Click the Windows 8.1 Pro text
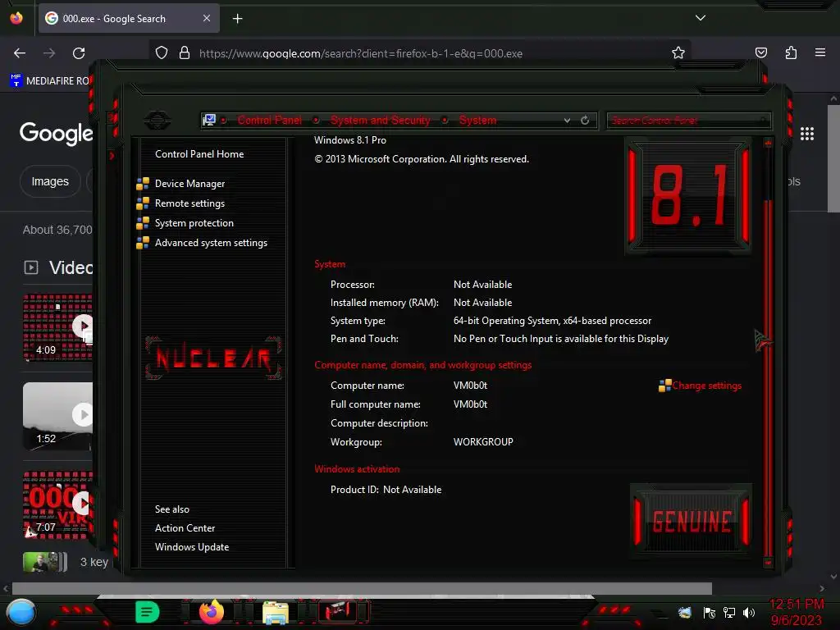The width and height of the screenshot is (840, 630). [349, 140]
